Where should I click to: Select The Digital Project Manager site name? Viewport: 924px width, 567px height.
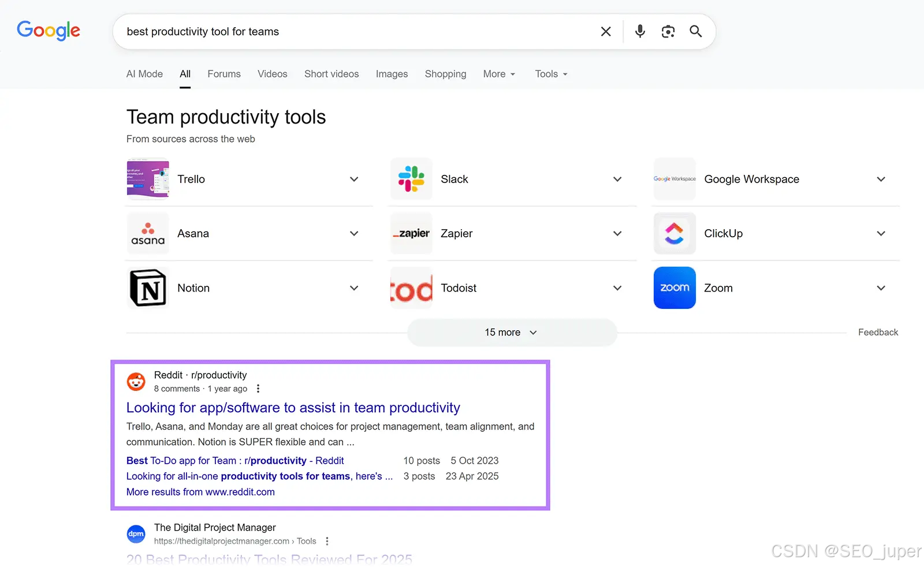point(215,528)
